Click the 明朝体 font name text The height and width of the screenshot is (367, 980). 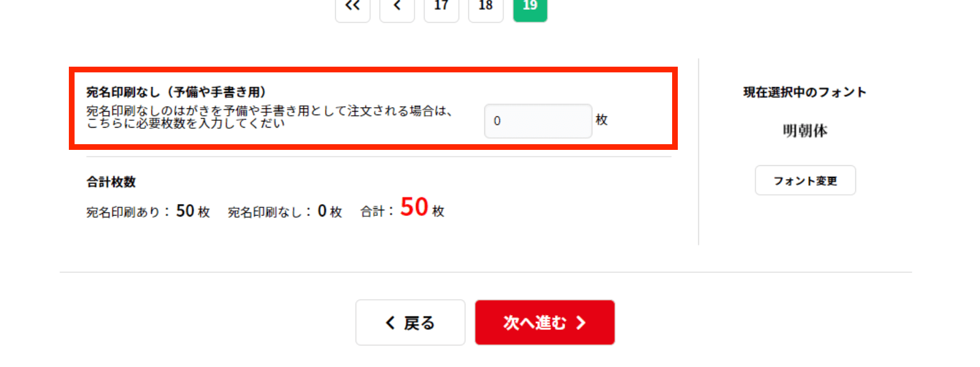(x=805, y=131)
